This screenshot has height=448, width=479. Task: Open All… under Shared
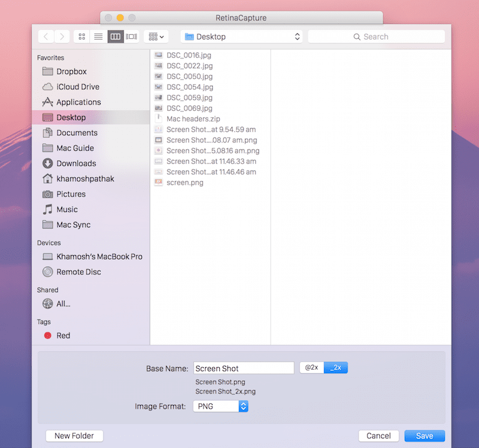(x=90, y=304)
